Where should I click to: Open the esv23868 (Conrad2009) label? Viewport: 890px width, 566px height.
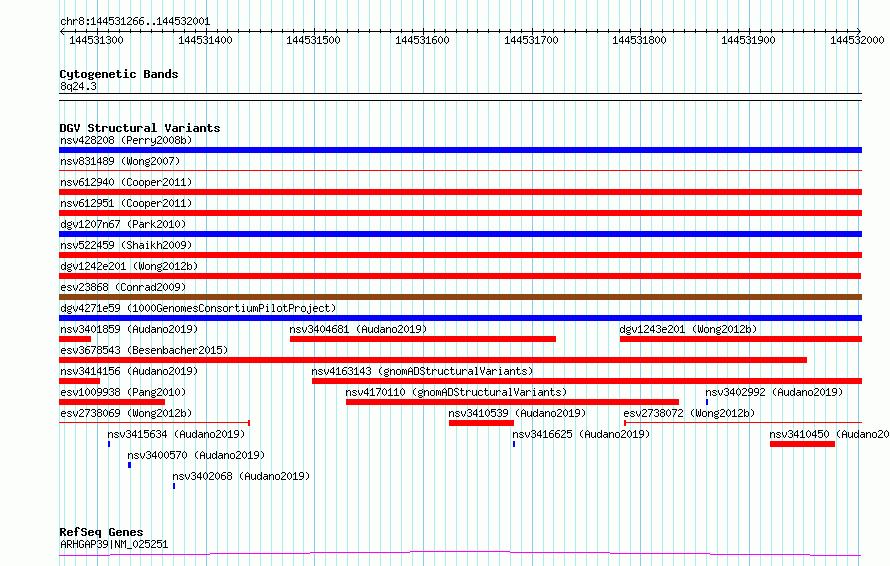click(x=123, y=287)
